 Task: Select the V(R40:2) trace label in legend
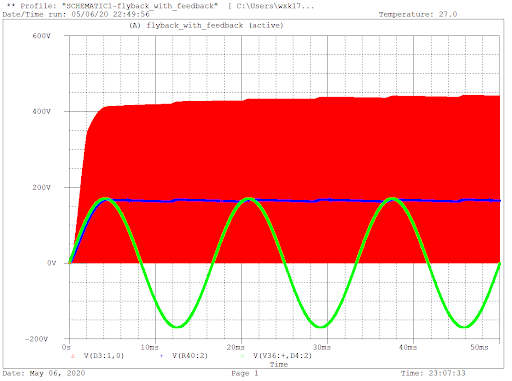click(x=190, y=356)
